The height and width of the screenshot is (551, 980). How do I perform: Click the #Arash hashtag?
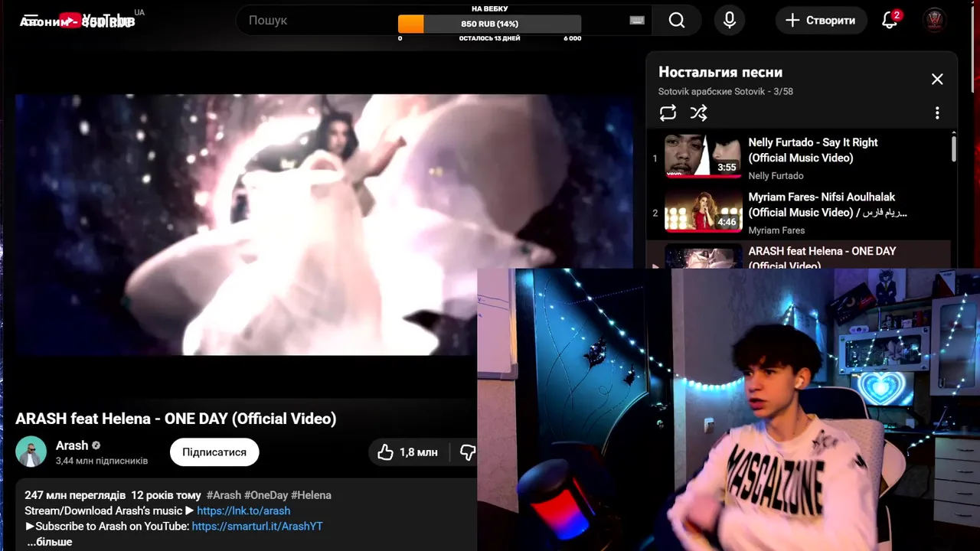click(224, 495)
